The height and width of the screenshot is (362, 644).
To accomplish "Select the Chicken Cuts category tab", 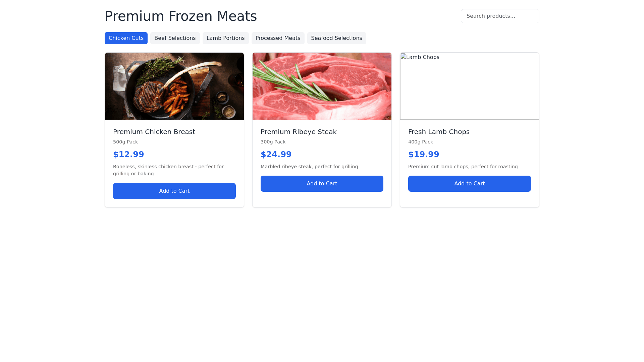I will (x=126, y=38).
